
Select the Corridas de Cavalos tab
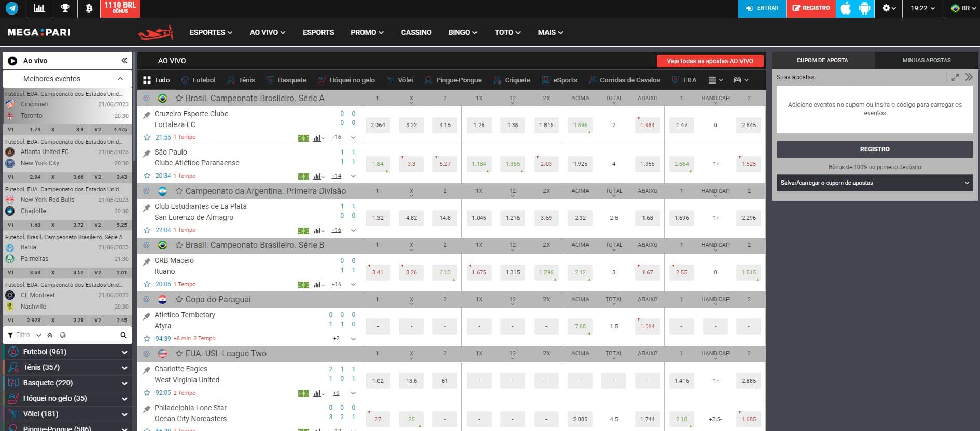[x=624, y=80]
